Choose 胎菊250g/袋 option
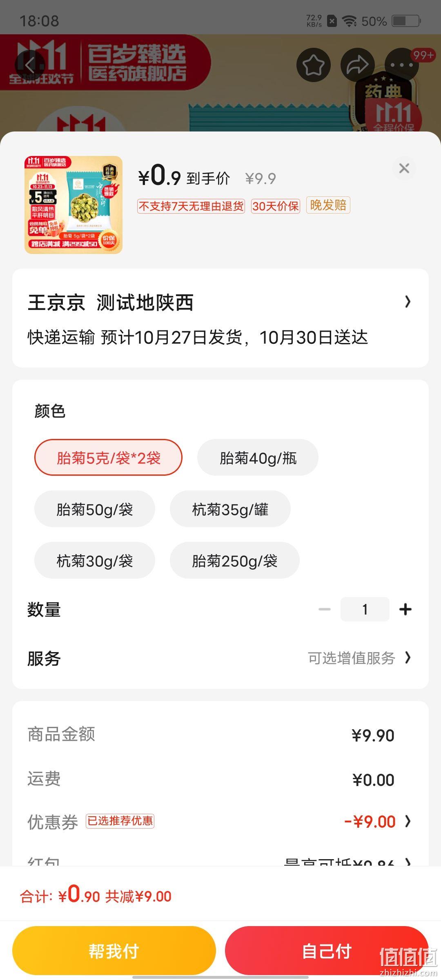 click(x=235, y=560)
